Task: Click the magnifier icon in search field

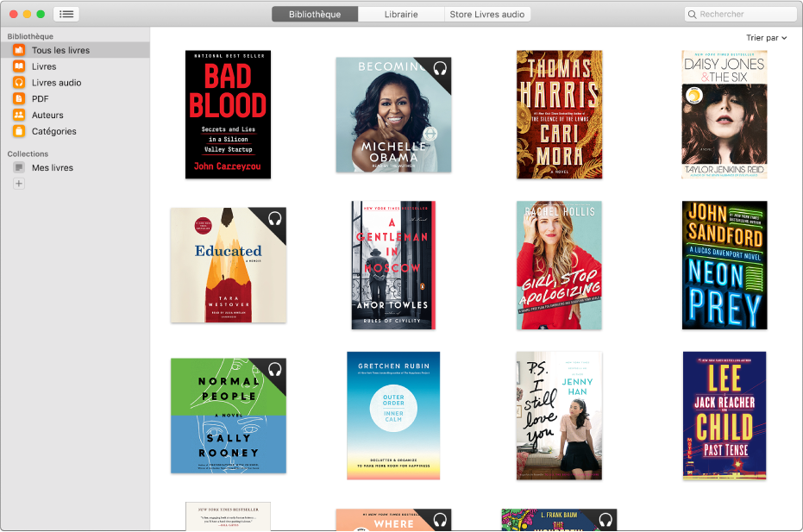Action: [x=693, y=15]
